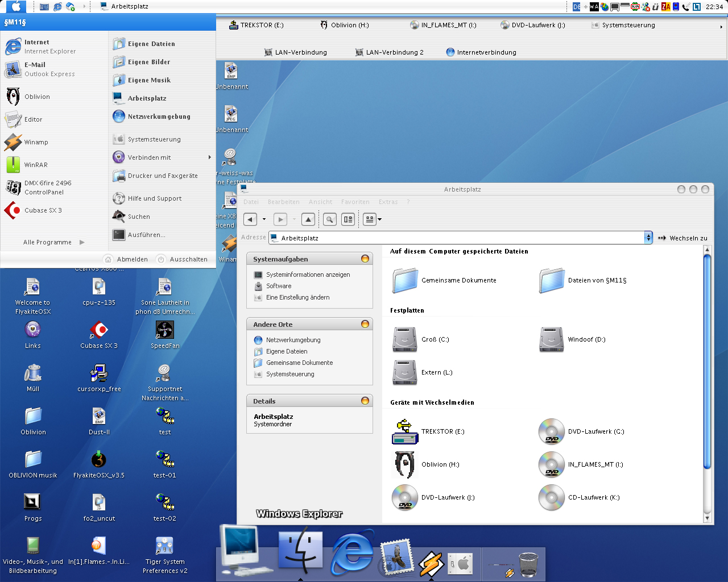Image resolution: width=728 pixels, height=582 pixels.
Task: Click the Systeminformationen anzeigen link
Action: [x=308, y=275]
